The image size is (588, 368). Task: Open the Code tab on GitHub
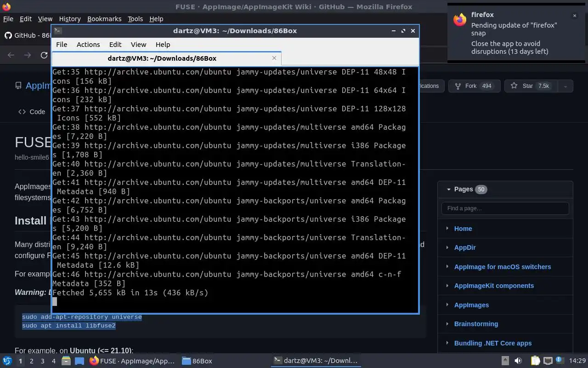[32, 112]
